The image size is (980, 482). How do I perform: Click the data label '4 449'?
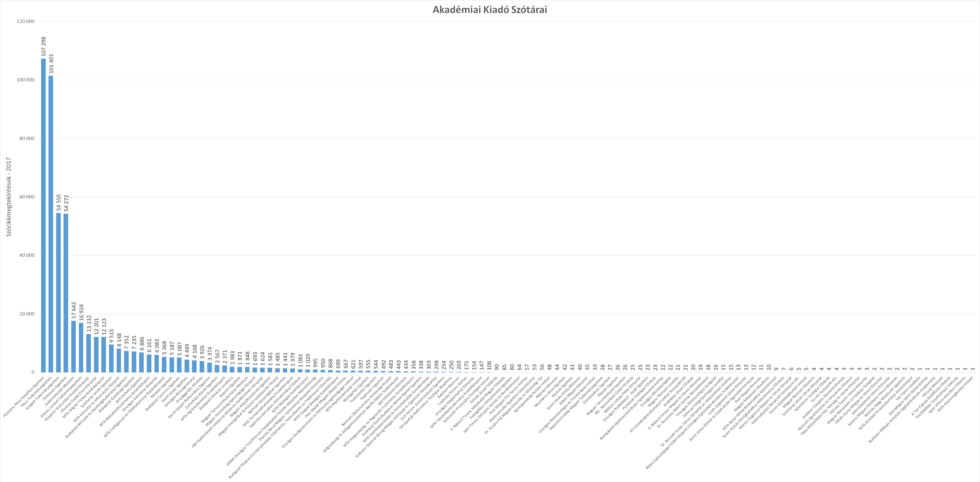(187, 351)
